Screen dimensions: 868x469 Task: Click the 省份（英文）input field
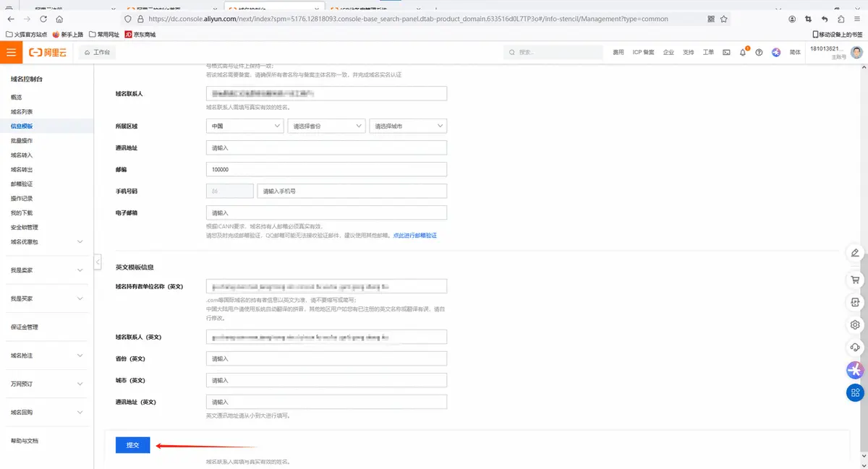tap(326, 358)
